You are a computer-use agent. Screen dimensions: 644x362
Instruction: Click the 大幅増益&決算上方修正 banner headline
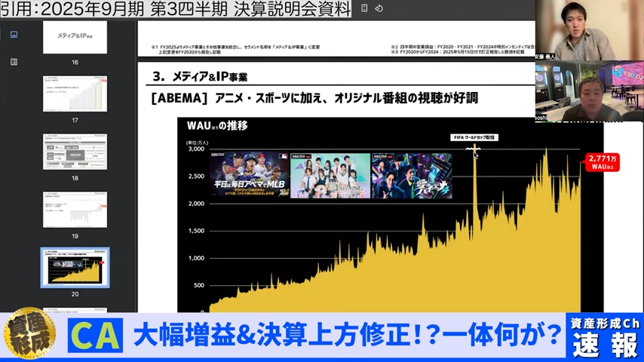[348, 336]
